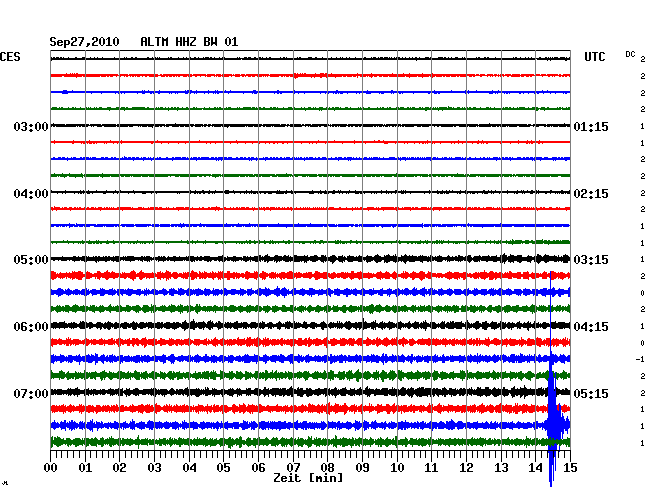Image resolution: width=650 pixels, height=494 pixels.
Task: Select the 04:00 local time label
Action: tap(31, 194)
